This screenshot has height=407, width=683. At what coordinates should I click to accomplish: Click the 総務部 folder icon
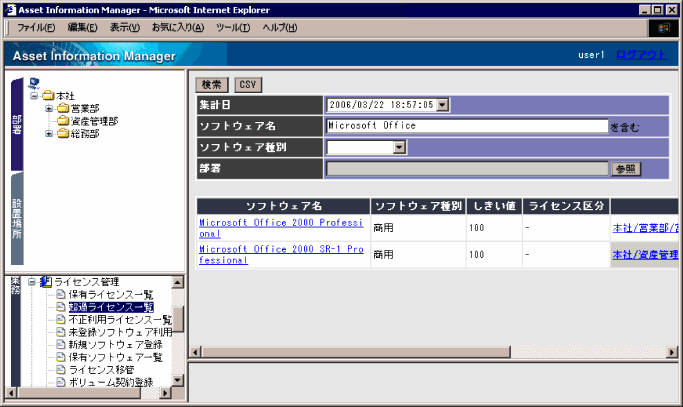tap(63, 133)
